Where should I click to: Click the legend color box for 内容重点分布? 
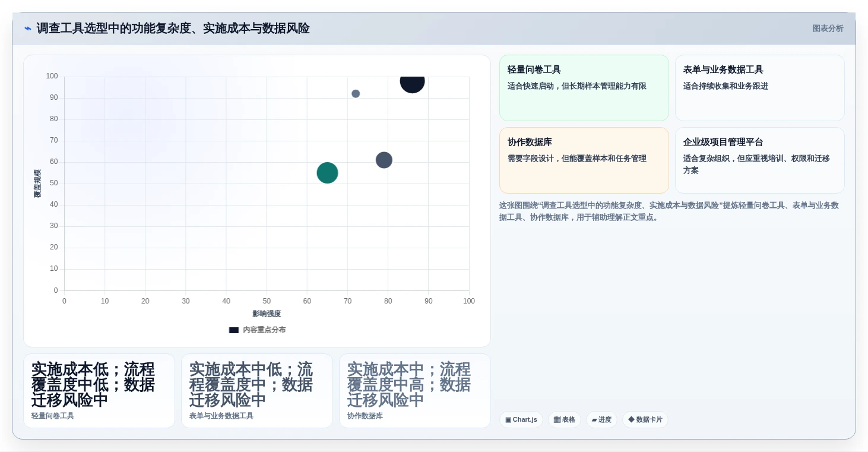click(234, 330)
